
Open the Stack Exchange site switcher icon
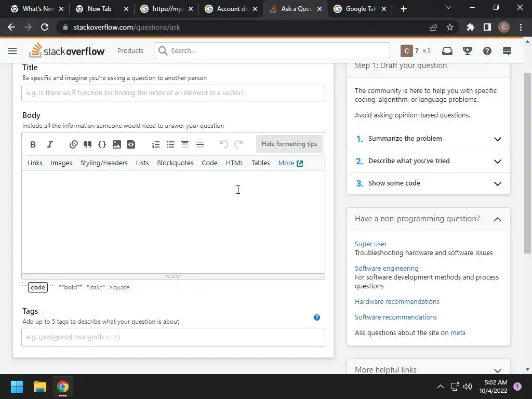(507, 51)
